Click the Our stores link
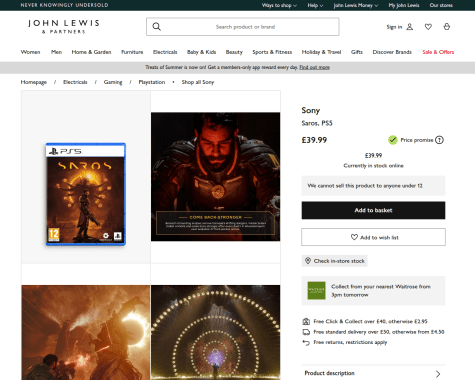The width and height of the screenshot is (475, 380). 441,5
